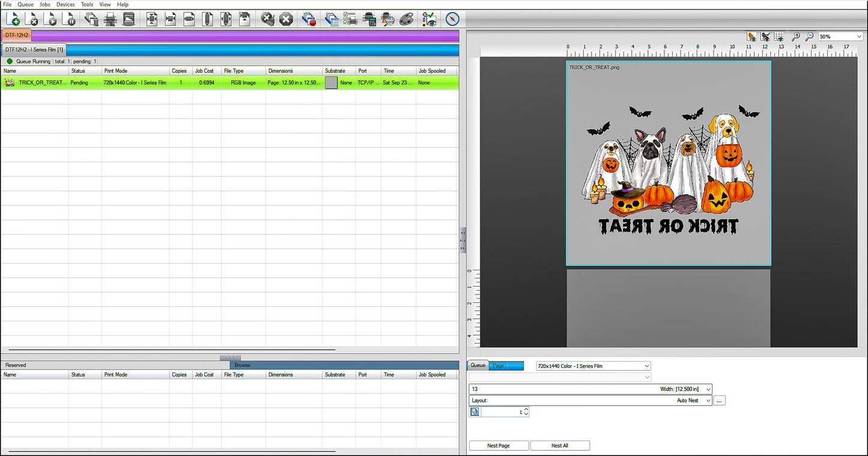868x456 pixels.
Task: Toggle image preview visibility in the layout view
Action: [x=751, y=37]
